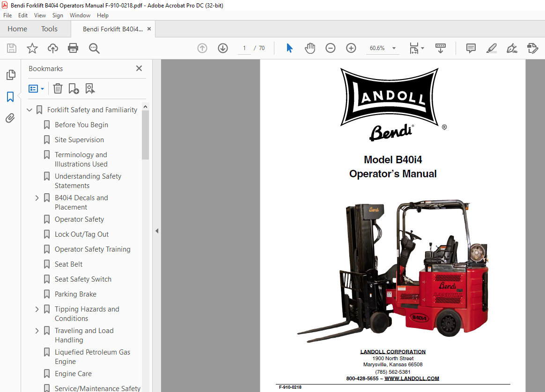
Task: Open WWW.LANDOLL.COM link in document
Action: 412,378
